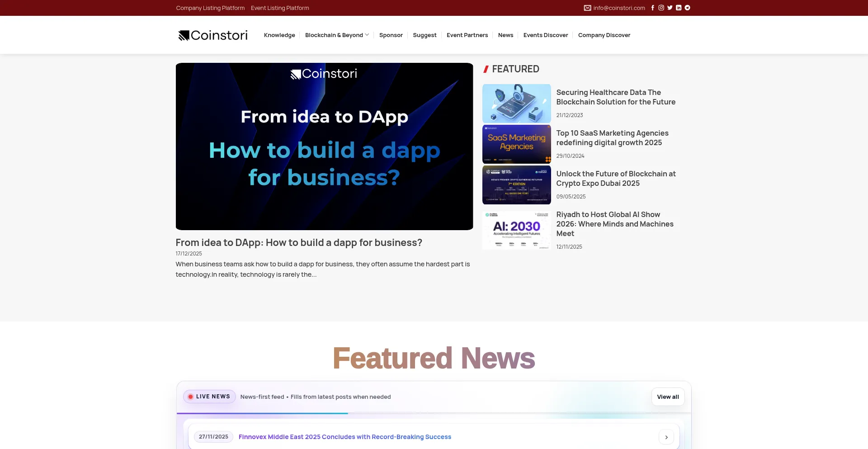Open Event Listing Platform link
The image size is (868, 449).
280,8
